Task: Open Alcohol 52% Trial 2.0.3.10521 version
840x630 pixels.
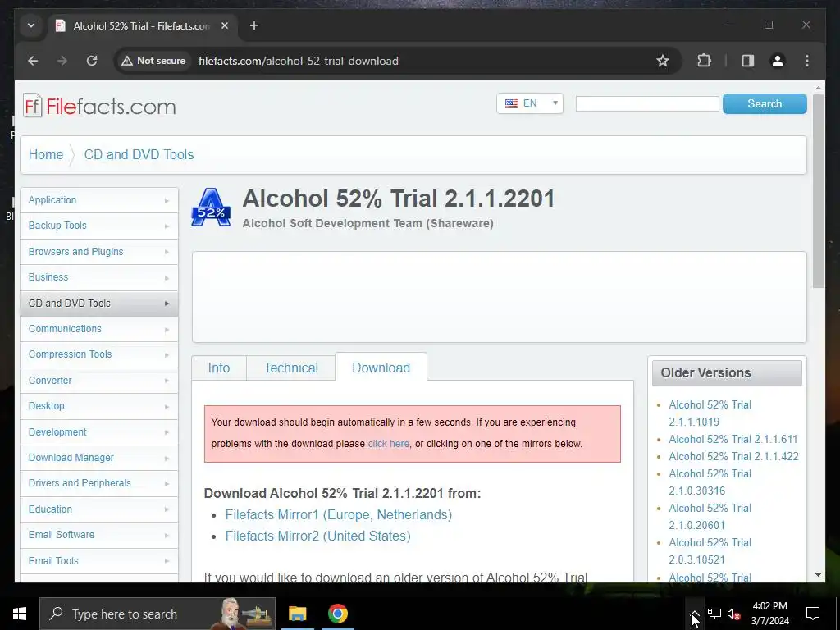Action: (x=710, y=550)
